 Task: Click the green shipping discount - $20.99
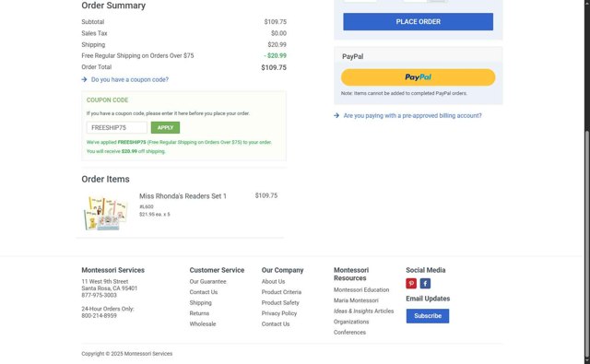point(275,55)
